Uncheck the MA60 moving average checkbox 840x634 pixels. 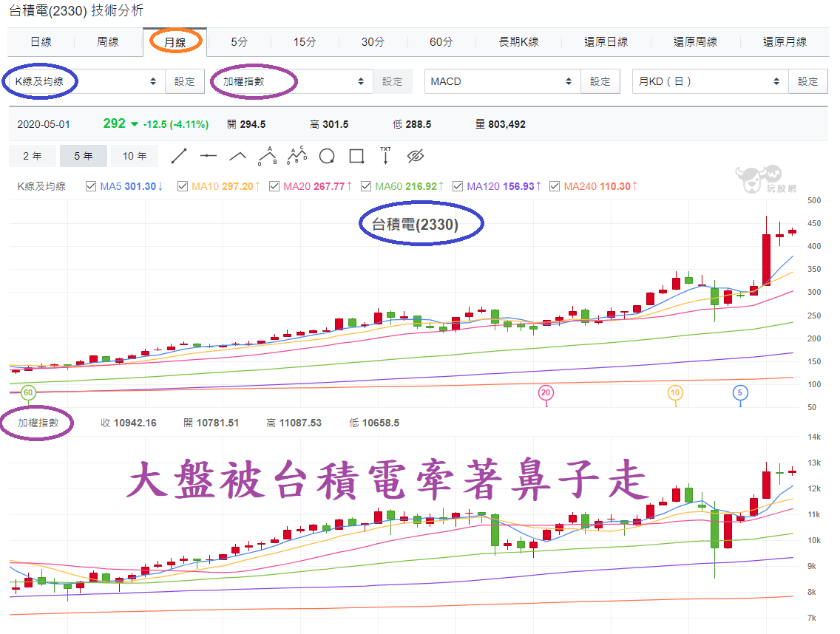pyautogui.click(x=366, y=186)
